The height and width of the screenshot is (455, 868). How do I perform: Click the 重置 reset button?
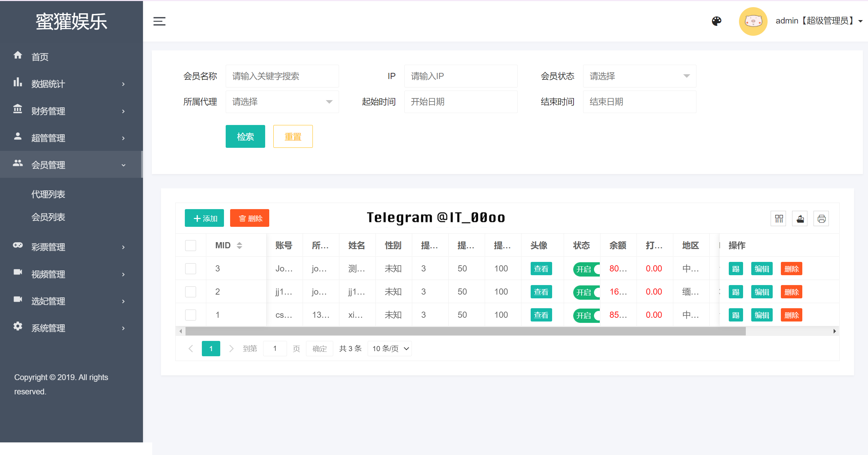pos(293,136)
